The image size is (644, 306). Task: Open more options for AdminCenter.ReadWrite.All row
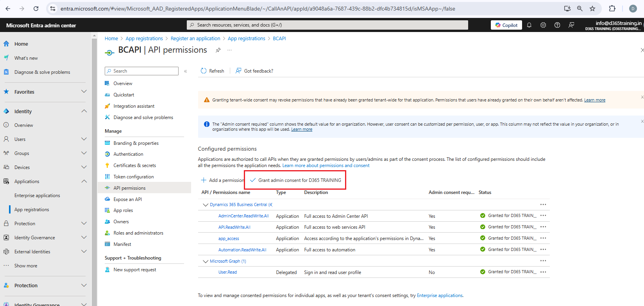pos(543,215)
